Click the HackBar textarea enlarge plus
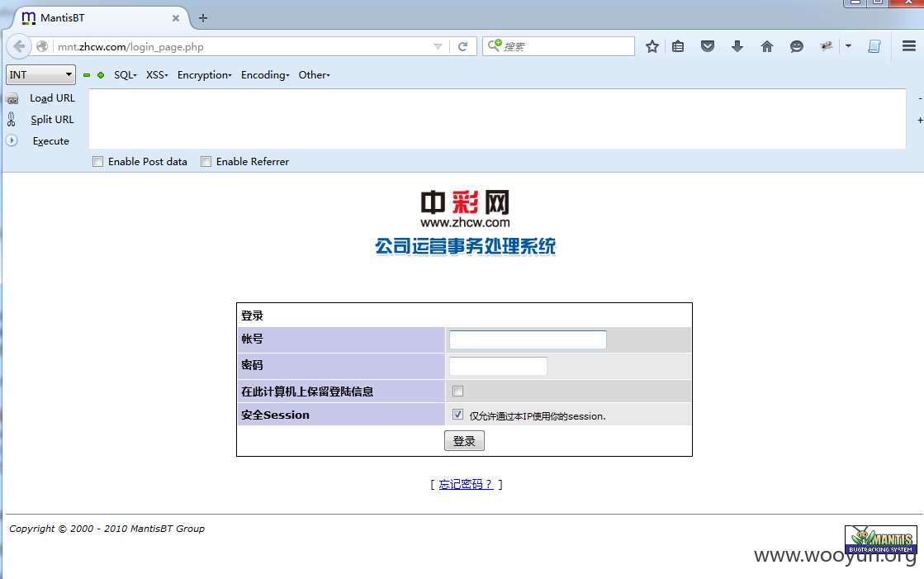This screenshot has height=579, width=924. [920, 121]
